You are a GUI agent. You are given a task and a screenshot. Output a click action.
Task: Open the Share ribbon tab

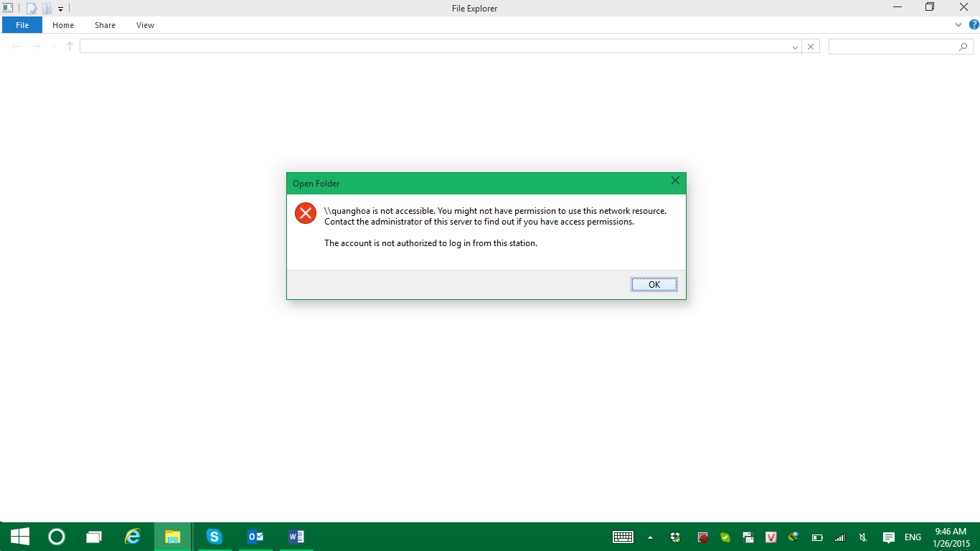coord(105,25)
